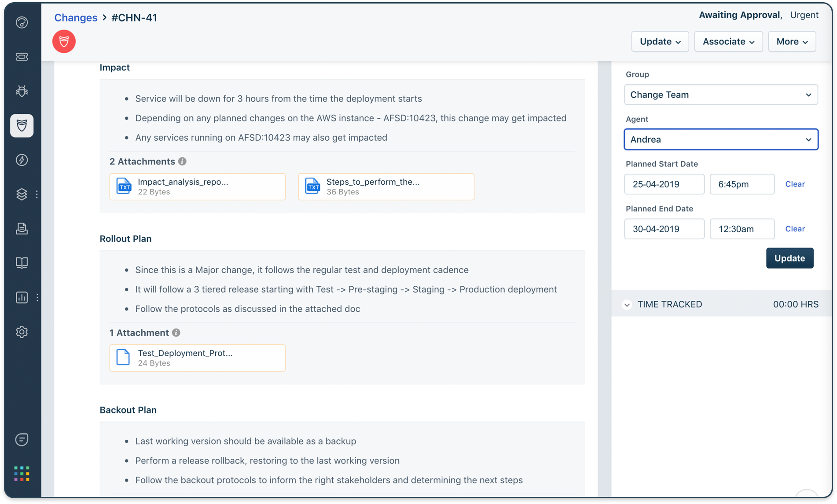
Task: Open the apps switcher grid icon
Action: pyautogui.click(x=22, y=473)
